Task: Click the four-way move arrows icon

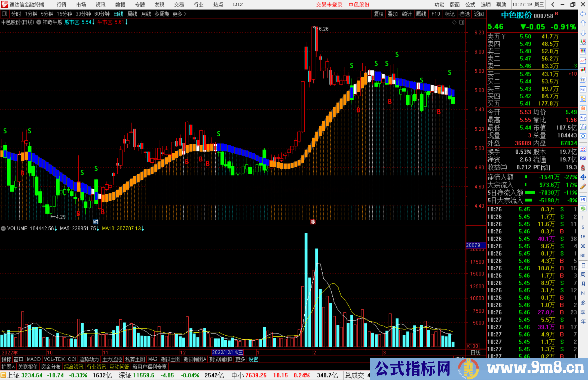Action: click(583, 177)
